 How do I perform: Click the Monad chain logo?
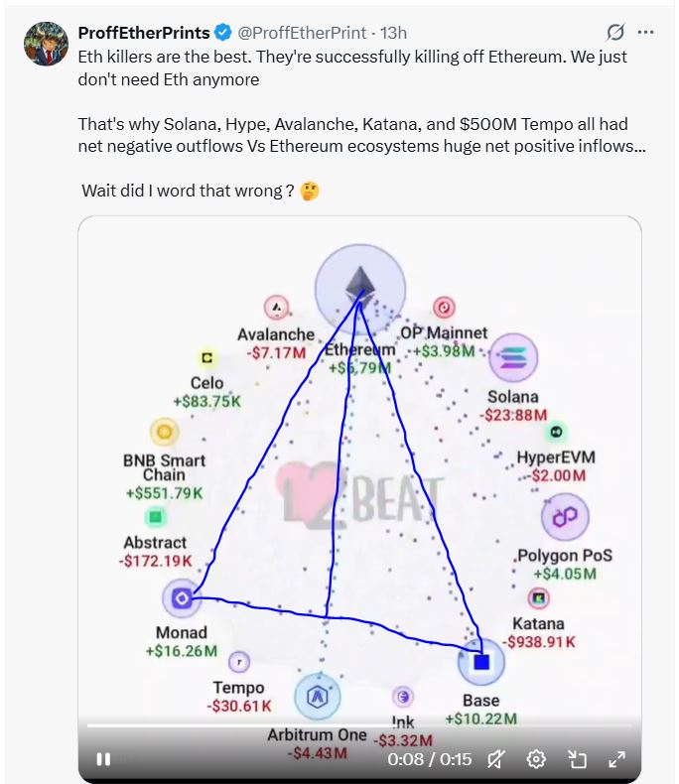coord(182,598)
